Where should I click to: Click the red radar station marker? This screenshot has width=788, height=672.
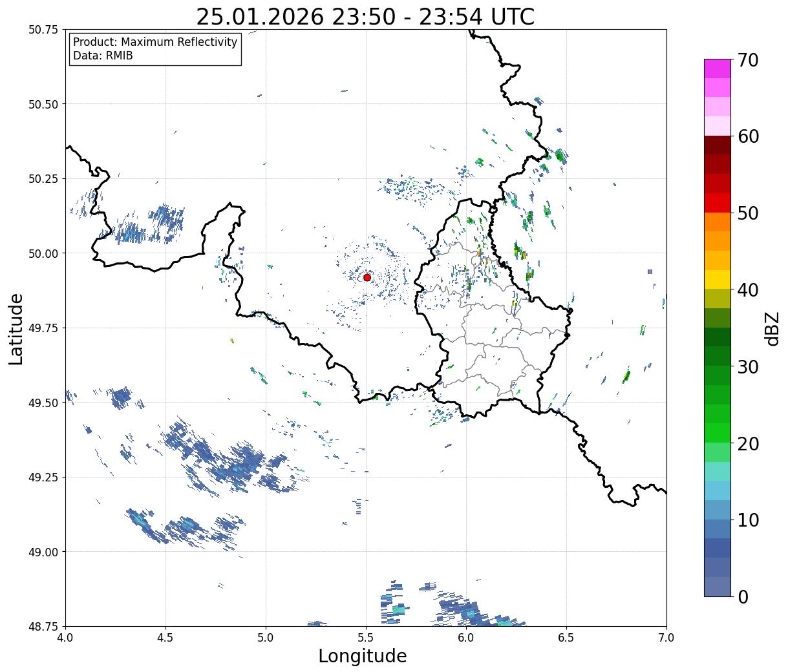[367, 277]
